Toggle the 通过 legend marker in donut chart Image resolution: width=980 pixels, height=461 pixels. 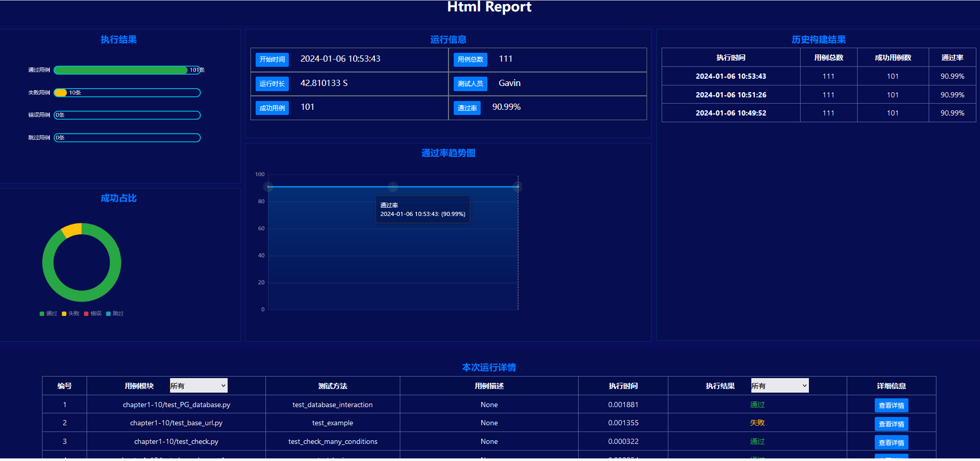pos(42,313)
